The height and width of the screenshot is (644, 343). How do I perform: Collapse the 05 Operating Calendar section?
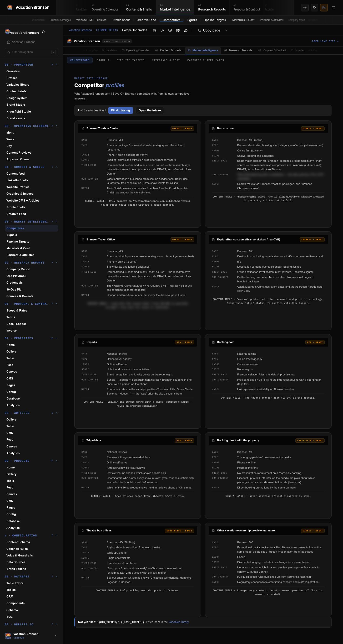click(57, 126)
